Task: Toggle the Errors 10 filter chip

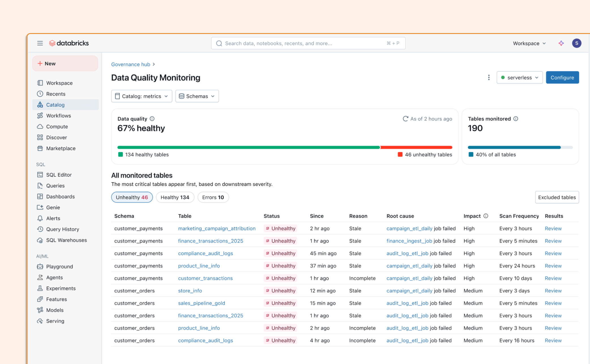Action: pos(213,197)
